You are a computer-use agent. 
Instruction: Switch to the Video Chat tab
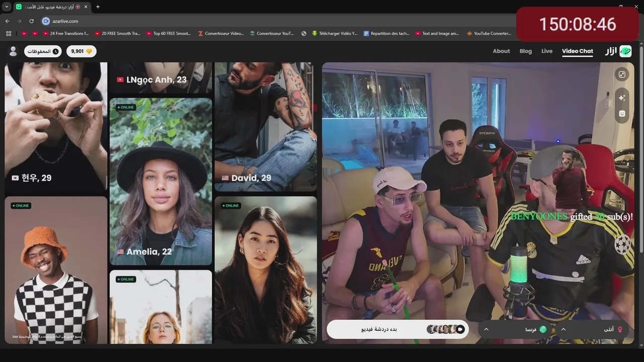coord(578,51)
